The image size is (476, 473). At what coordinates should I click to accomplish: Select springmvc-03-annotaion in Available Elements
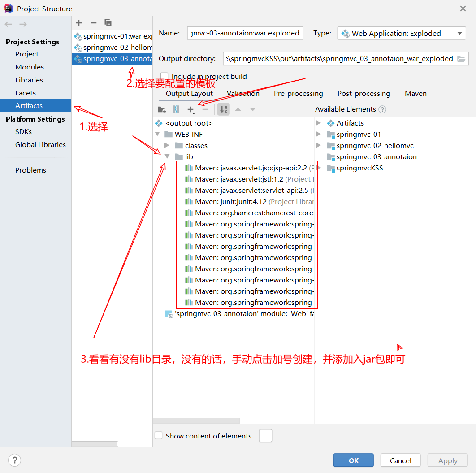pyautogui.click(x=372, y=157)
